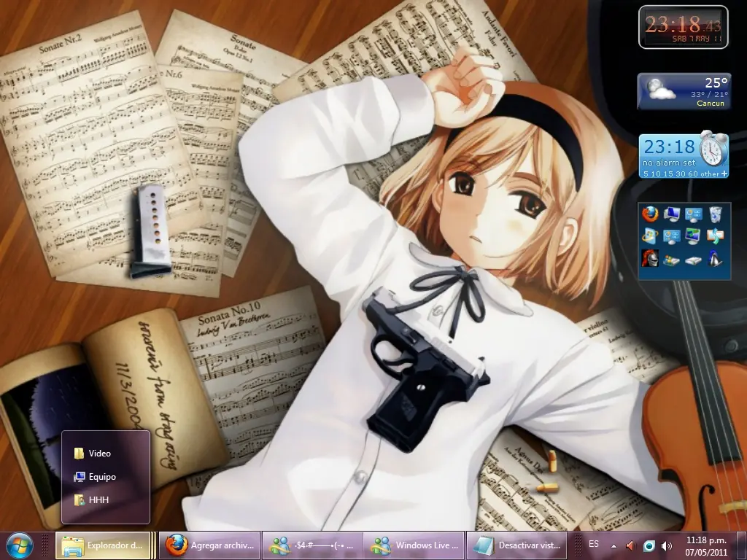This screenshot has height=560, width=747.
Task: Click the plus icon in the alarm gadget
Action: pos(724,174)
